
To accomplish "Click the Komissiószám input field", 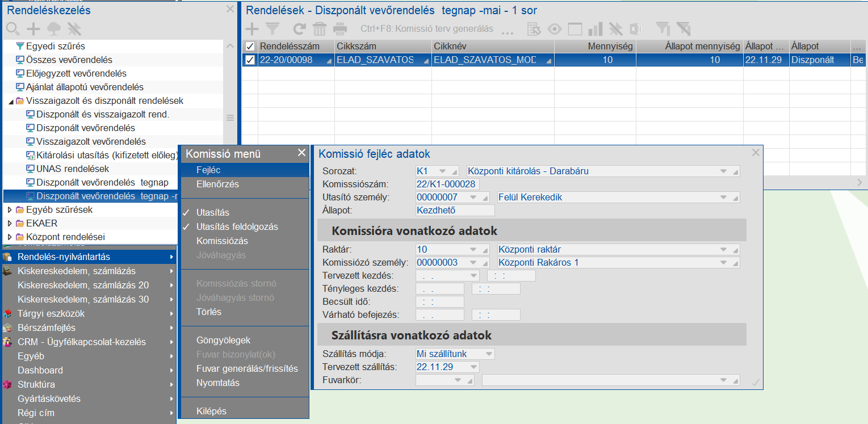I will pos(447,184).
